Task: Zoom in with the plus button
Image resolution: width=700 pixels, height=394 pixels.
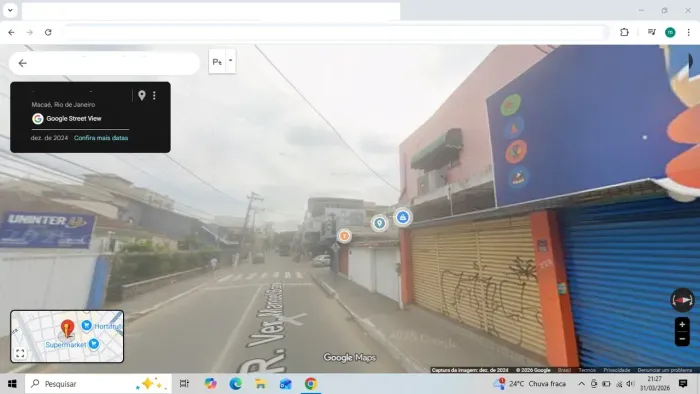Action: (x=682, y=324)
